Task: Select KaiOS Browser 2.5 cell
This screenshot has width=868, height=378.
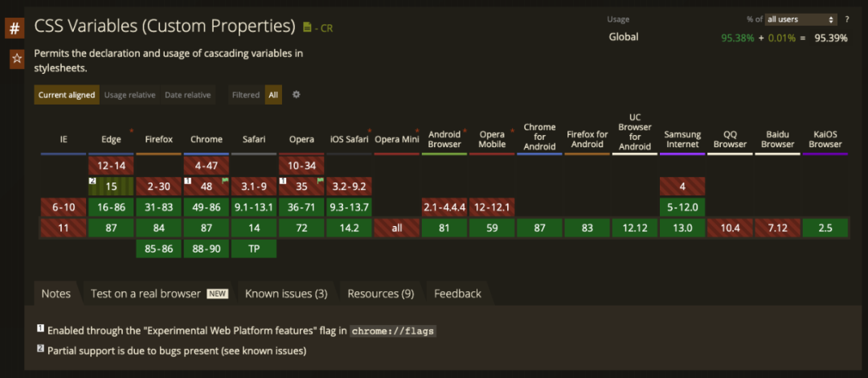Action: pos(825,228)
